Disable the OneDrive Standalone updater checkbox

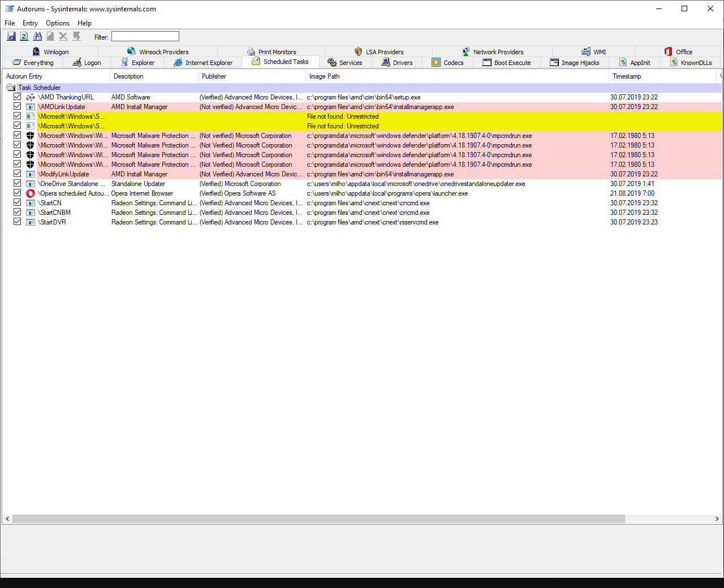18,183
